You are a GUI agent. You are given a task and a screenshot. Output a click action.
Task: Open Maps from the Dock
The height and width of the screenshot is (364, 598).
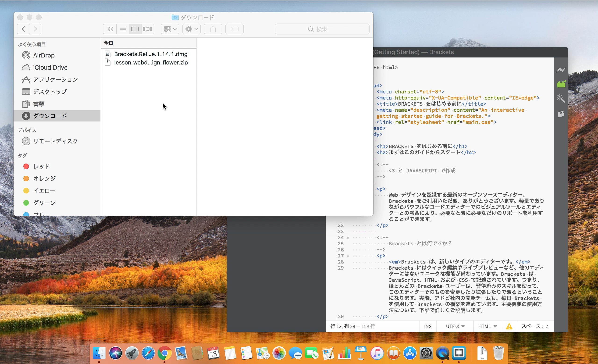coord(263,353)
